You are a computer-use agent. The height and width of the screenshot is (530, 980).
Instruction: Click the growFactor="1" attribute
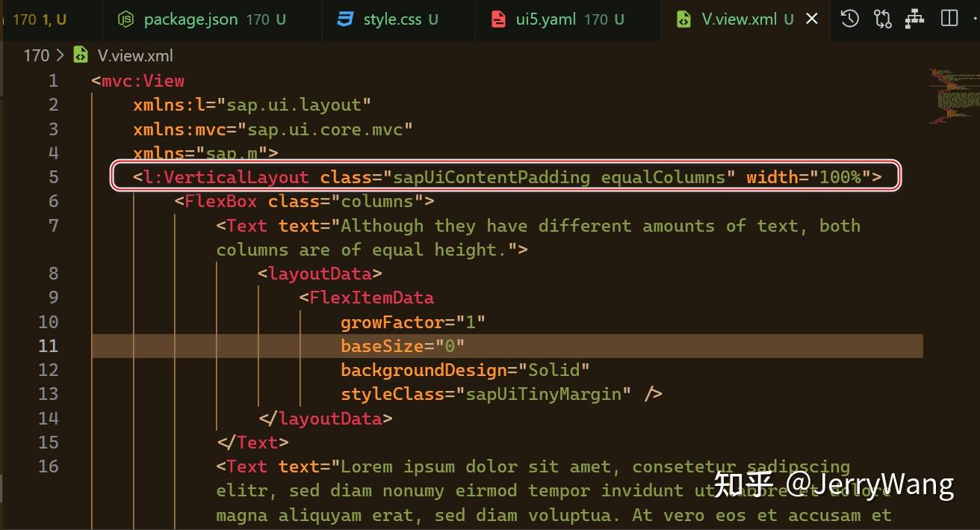pyautogui.click(x=413, y=321)
